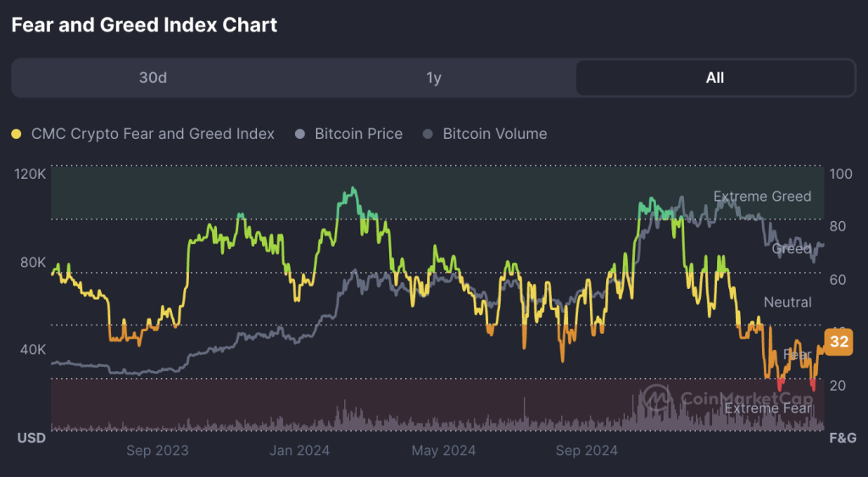Click the Sep 2024 axis label
Image resolution: width=868 pixels, height=477 pixels.
(587, 451)
